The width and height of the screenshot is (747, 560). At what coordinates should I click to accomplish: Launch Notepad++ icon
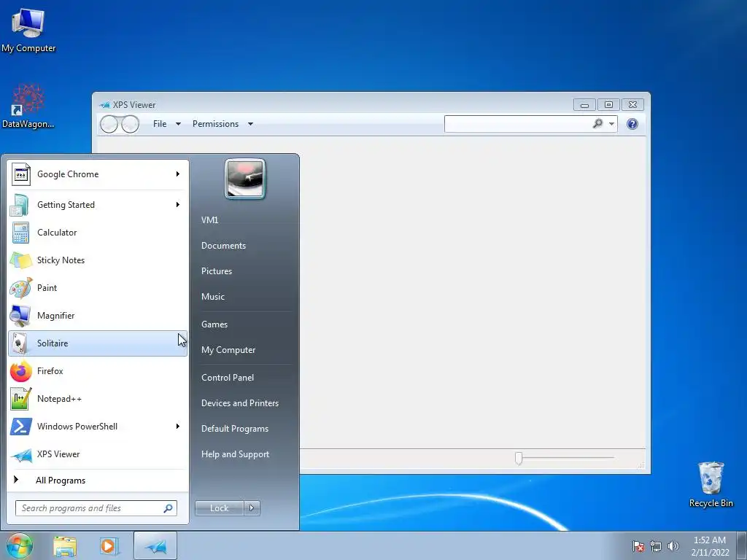click(x=21, y=399)
